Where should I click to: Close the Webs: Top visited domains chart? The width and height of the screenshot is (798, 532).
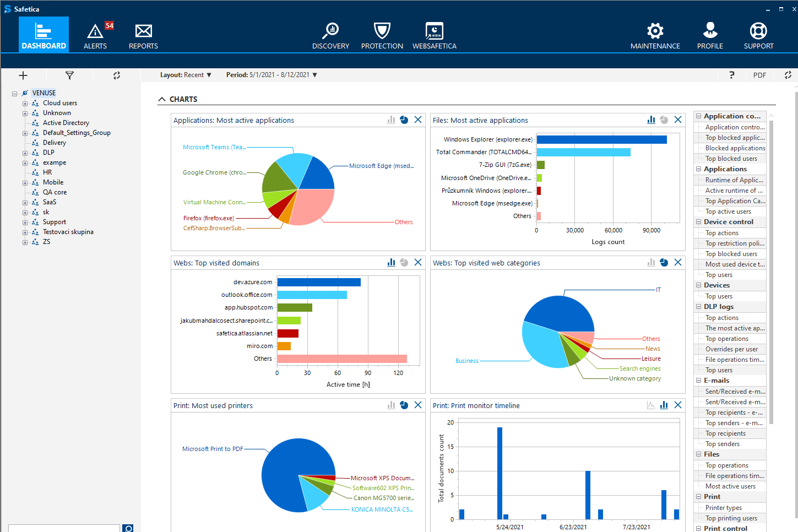point(418,262)
